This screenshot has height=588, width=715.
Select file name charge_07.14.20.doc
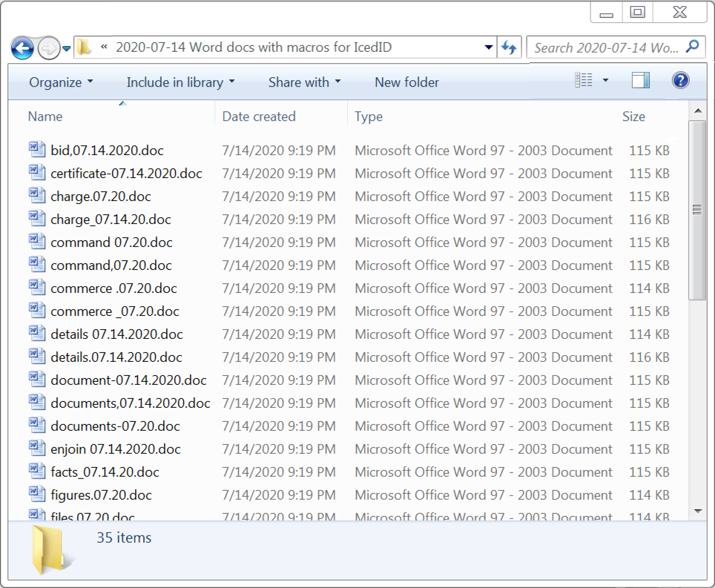click(111, 219)
